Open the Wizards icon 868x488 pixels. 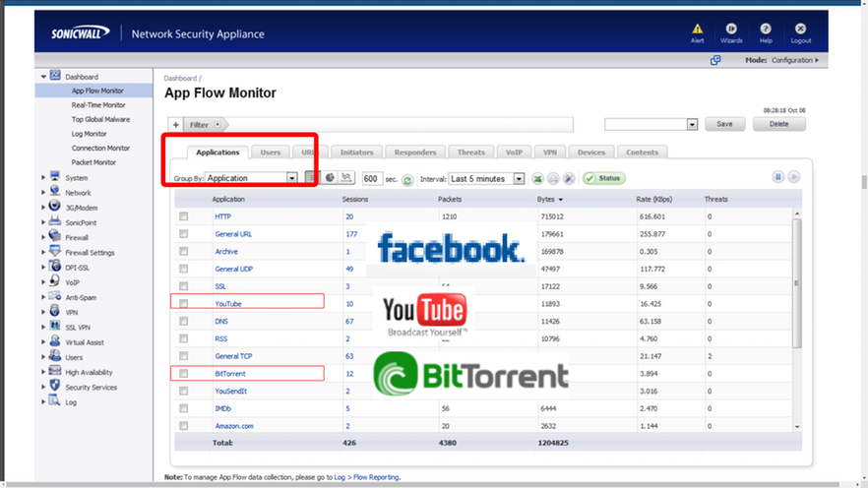pyautogui.click(x=731, y=29)
